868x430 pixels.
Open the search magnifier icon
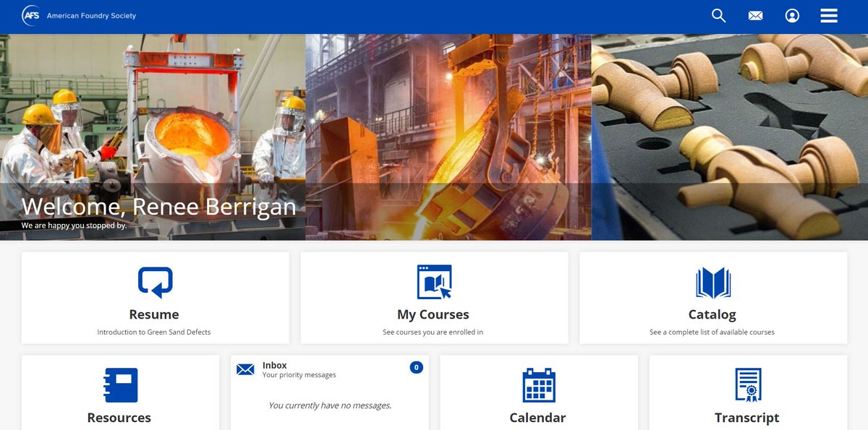tap(718, 15)
